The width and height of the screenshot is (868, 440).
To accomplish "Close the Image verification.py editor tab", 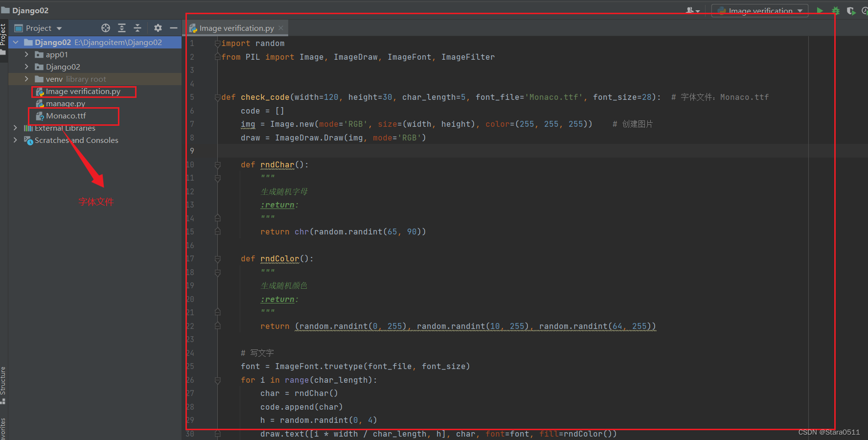I will point(281,28).
